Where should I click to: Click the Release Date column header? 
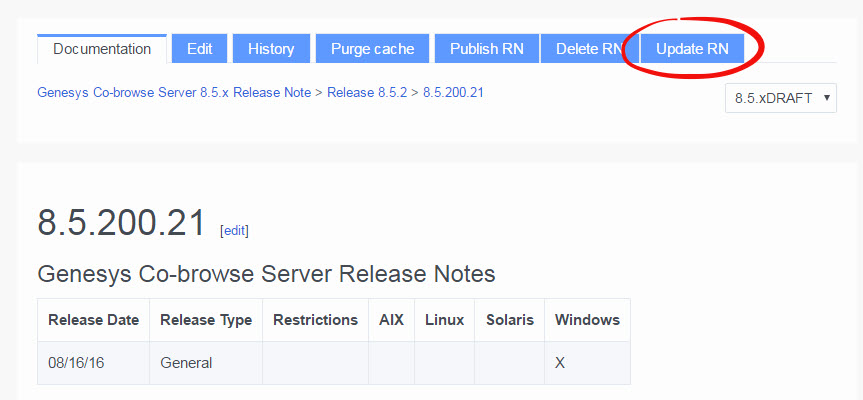coord(94,320)
